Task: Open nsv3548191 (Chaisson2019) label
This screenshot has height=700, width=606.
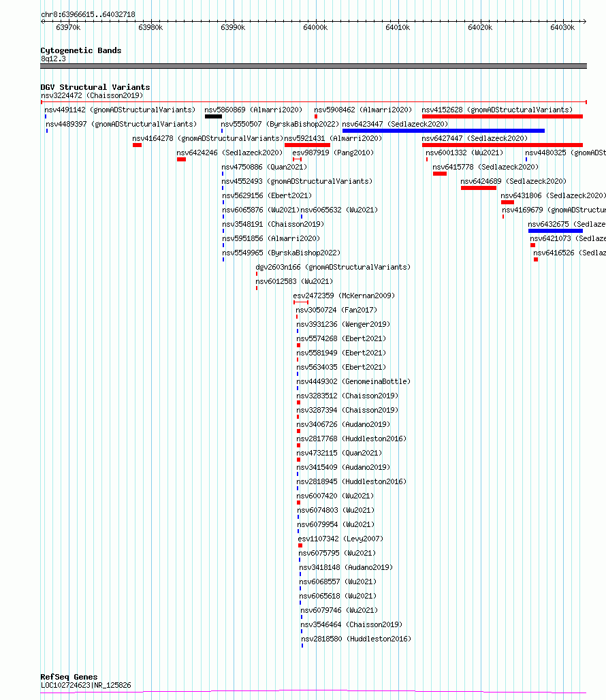Action: [x=273, y=224]
